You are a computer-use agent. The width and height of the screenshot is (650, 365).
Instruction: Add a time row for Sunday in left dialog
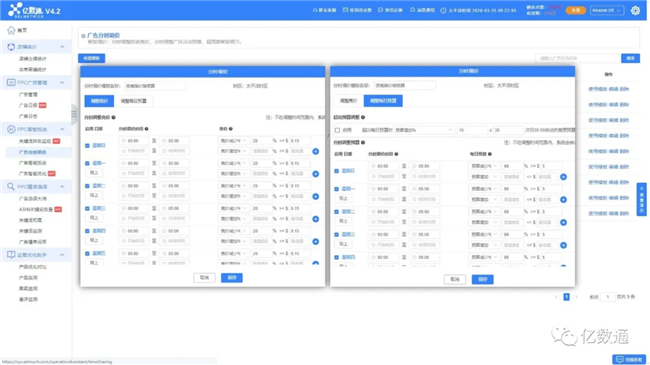[x=315, y=151]
